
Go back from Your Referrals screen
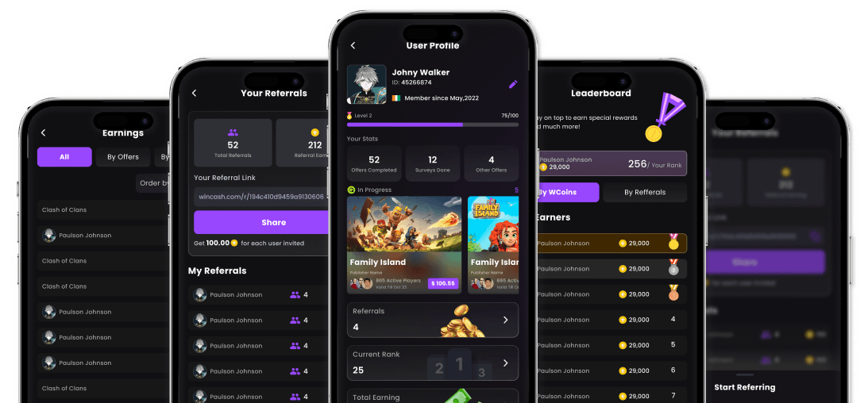[195, 94]
